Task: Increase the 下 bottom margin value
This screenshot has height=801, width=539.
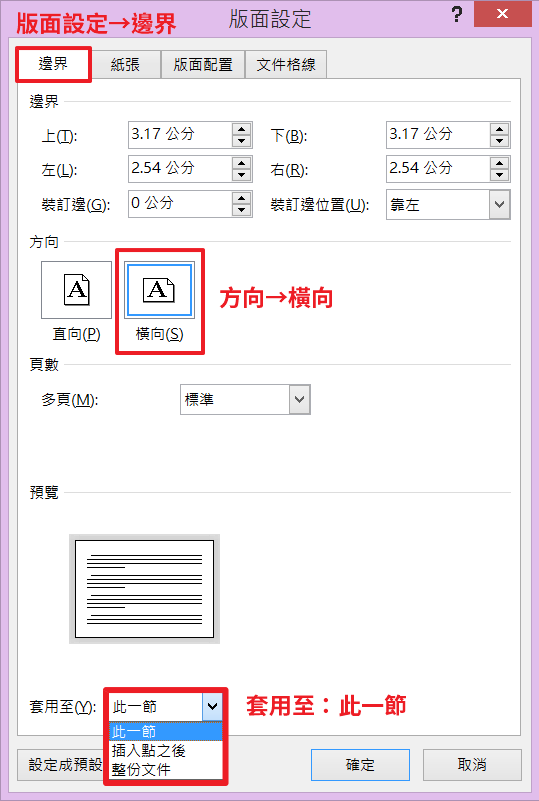Action: coord(499,129)
